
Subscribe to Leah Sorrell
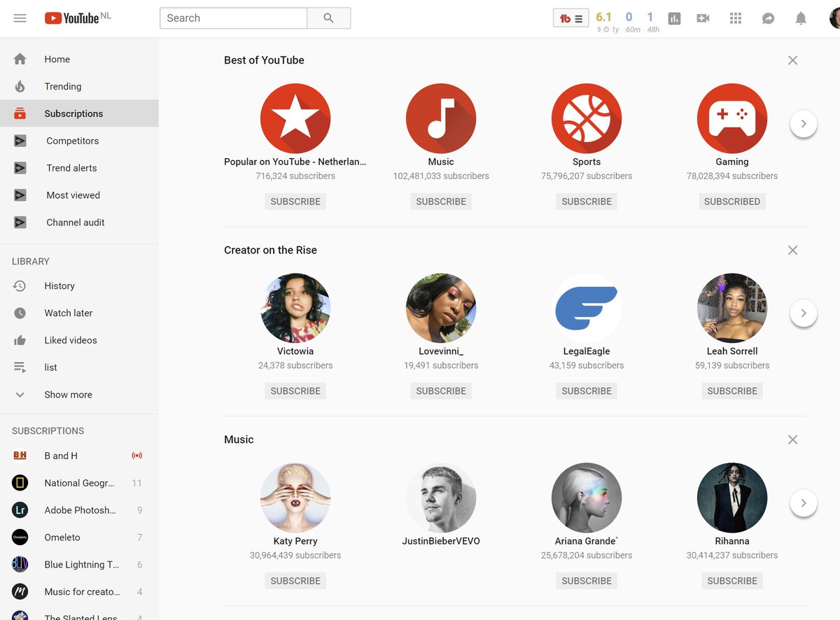(732, 391)
